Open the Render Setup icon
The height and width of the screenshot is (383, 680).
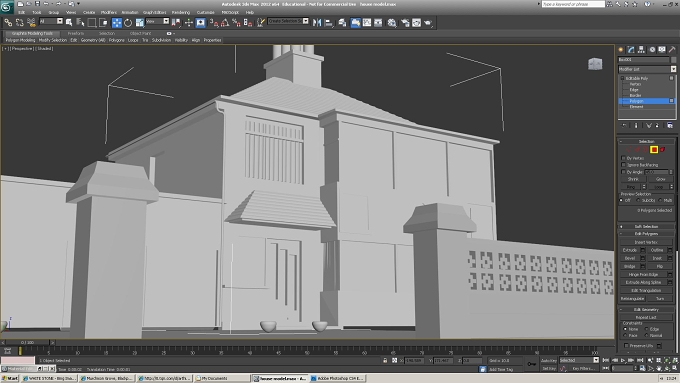(405, 23)
